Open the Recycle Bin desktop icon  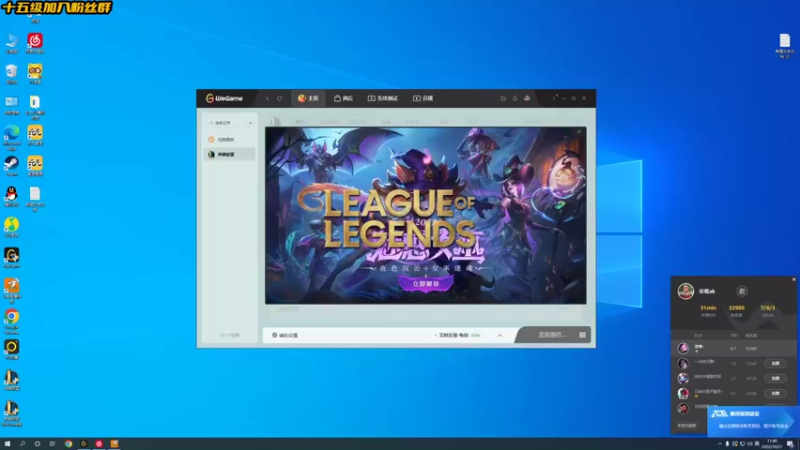pos(11,74)
